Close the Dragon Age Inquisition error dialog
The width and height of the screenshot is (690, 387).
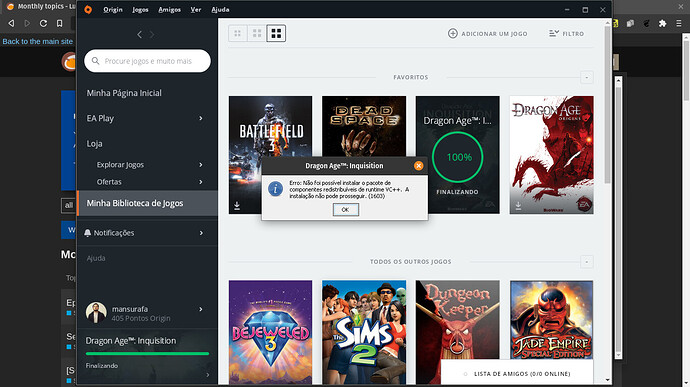(418, 166)
